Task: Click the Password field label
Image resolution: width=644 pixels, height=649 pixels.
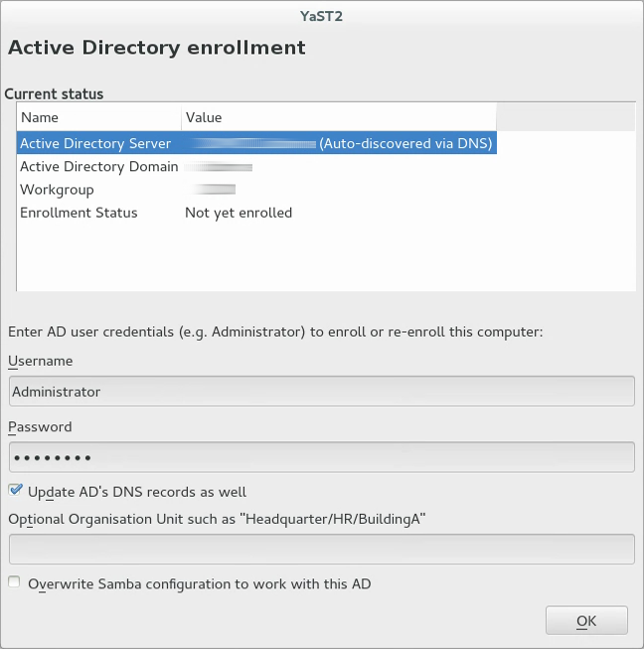Action: [x=40, y=426]
